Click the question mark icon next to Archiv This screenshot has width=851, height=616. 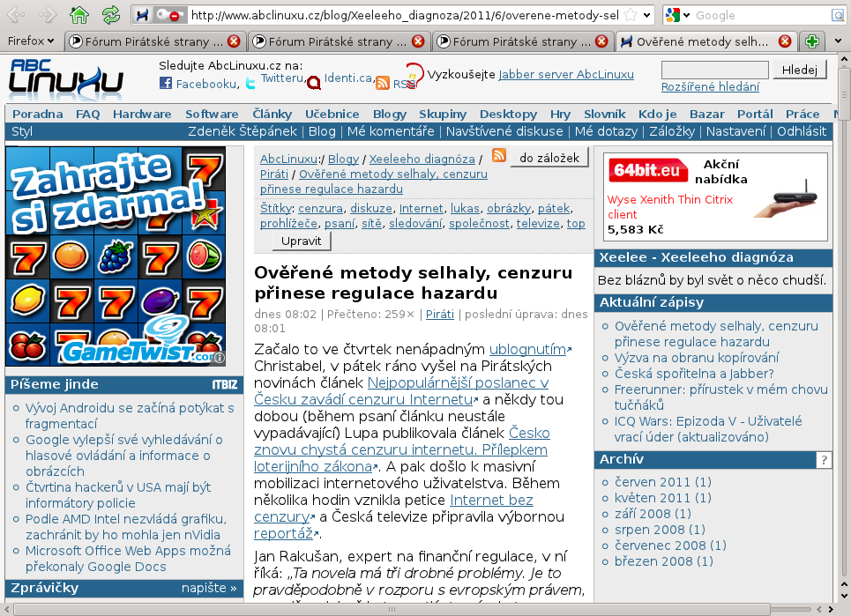click(824, 460)
